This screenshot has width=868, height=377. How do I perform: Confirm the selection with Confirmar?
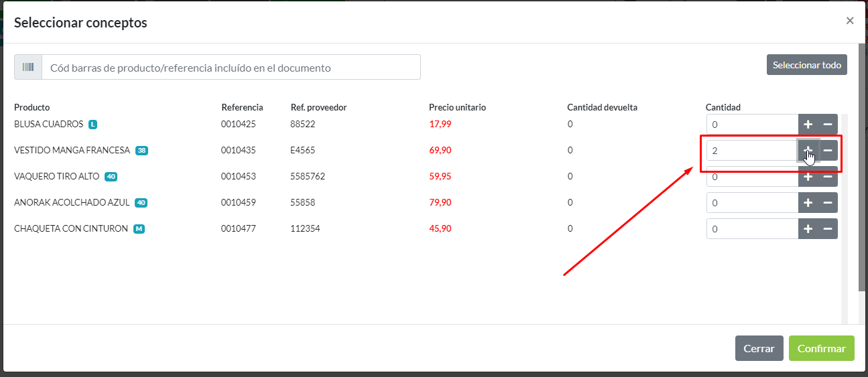point(821,348)
